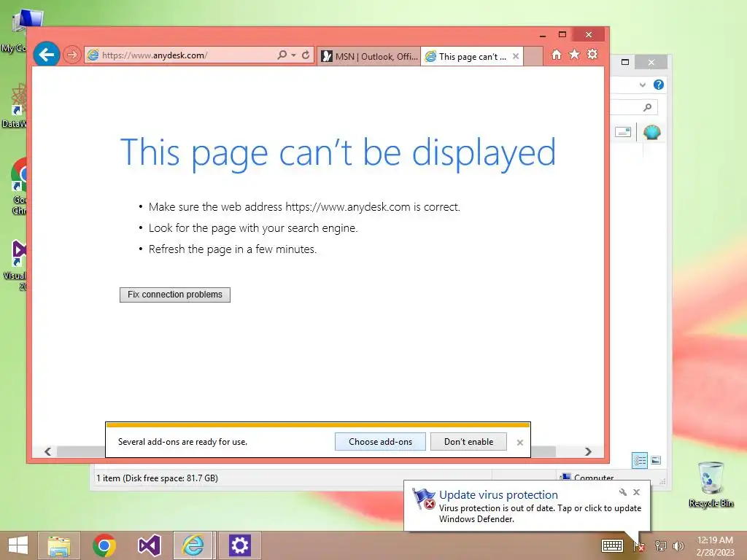Open Visual Studio from the taskbar
This screenshot has width=747, height=560.
point(149,545)
